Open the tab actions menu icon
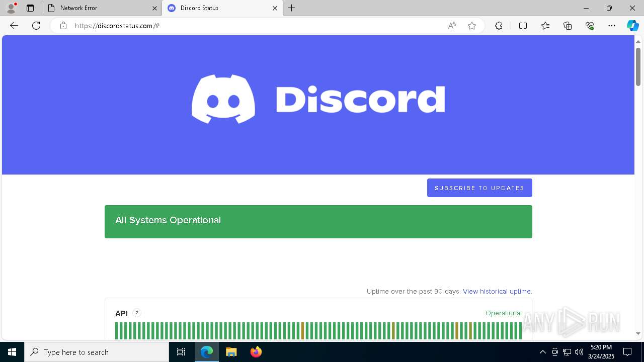644x362 pixels. coord(30,8)
